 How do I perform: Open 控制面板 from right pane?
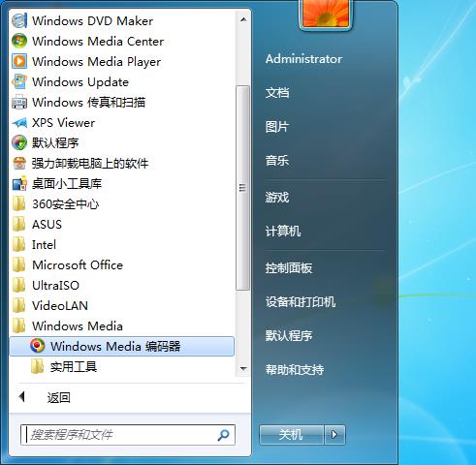[x=289, y=268]
